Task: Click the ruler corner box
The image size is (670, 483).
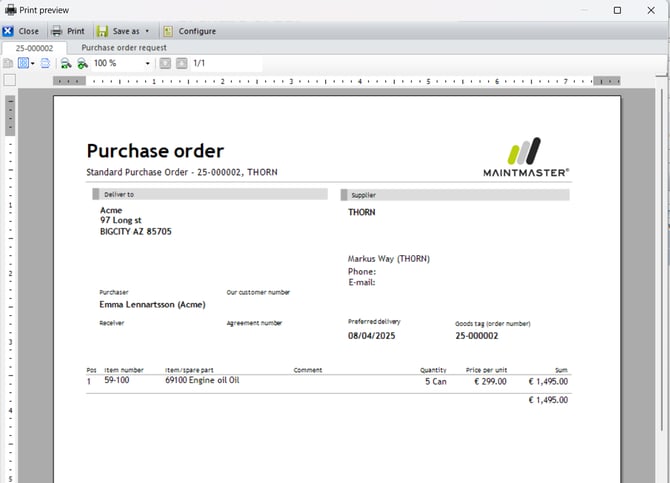Action: [x=9, y=80]
